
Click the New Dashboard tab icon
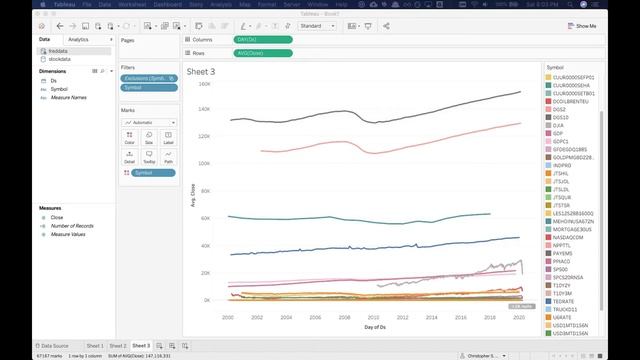[172, 346]
